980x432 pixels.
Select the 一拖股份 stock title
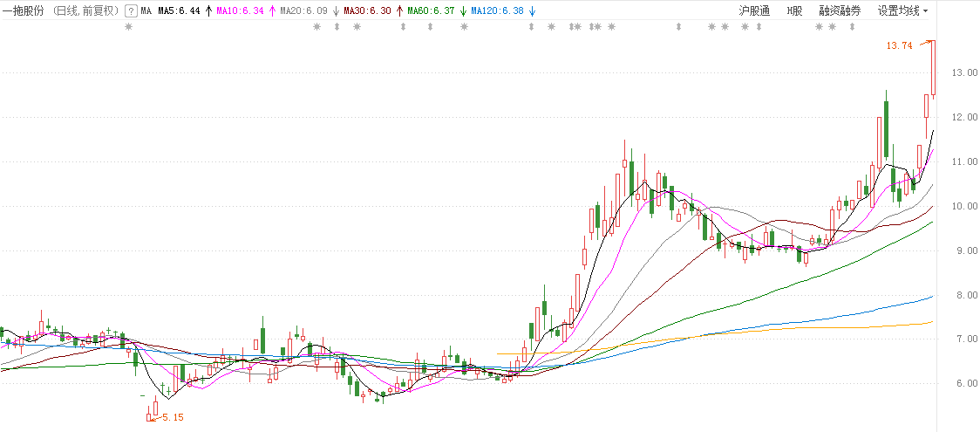(x=24, y=11)
